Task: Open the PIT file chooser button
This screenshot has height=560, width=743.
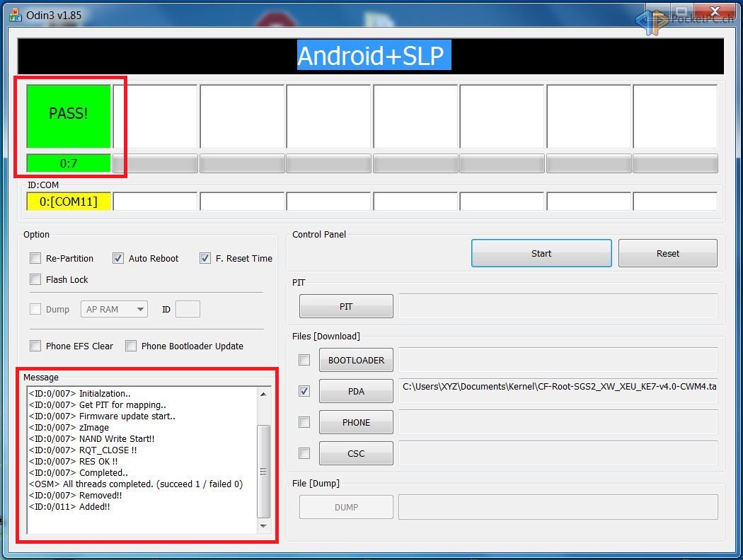Action: click(x=346, y=306)
